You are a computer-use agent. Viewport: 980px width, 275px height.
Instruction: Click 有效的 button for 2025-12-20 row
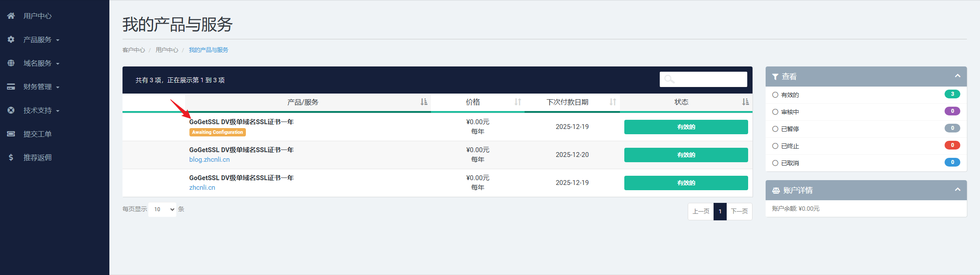[x=686, y=155]
